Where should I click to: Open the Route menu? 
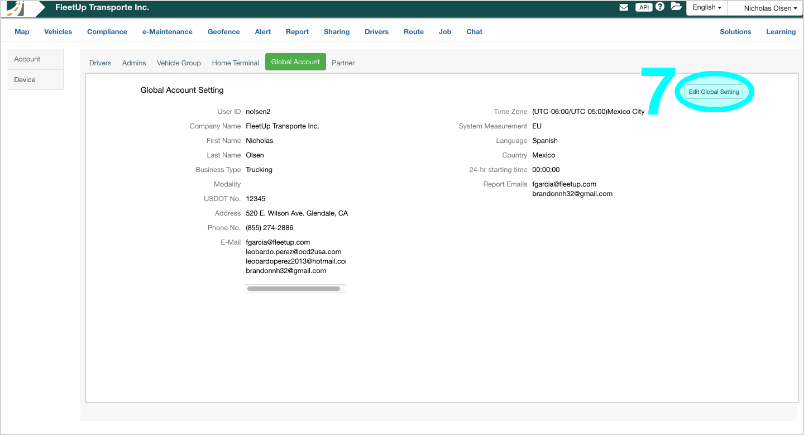click(413, 32)
